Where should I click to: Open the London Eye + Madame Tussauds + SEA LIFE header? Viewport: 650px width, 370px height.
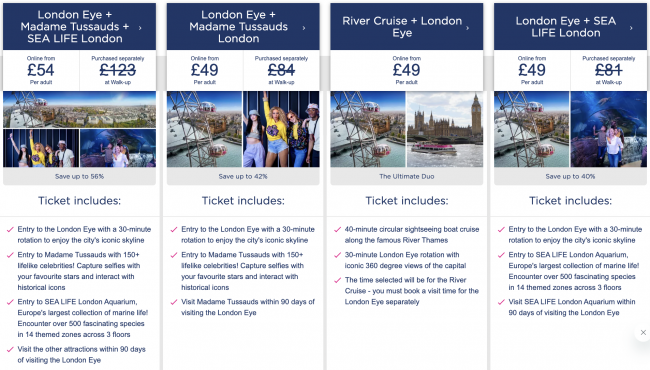[x=79, y=27]
